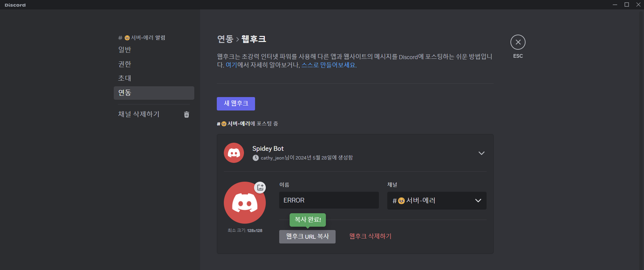Click the green 복사 완료! tooltip
This screenshot has height=270, width=644.
[x=308, y=220]
